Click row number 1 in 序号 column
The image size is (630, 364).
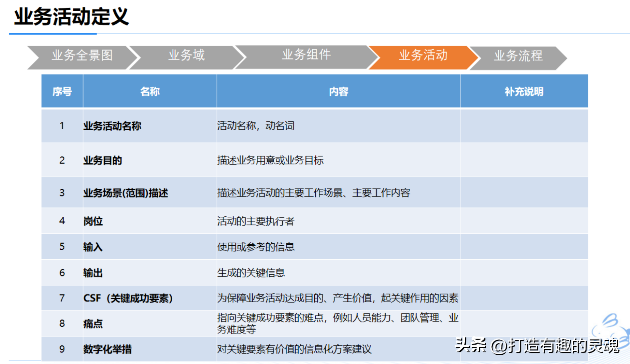pos(62,126)
